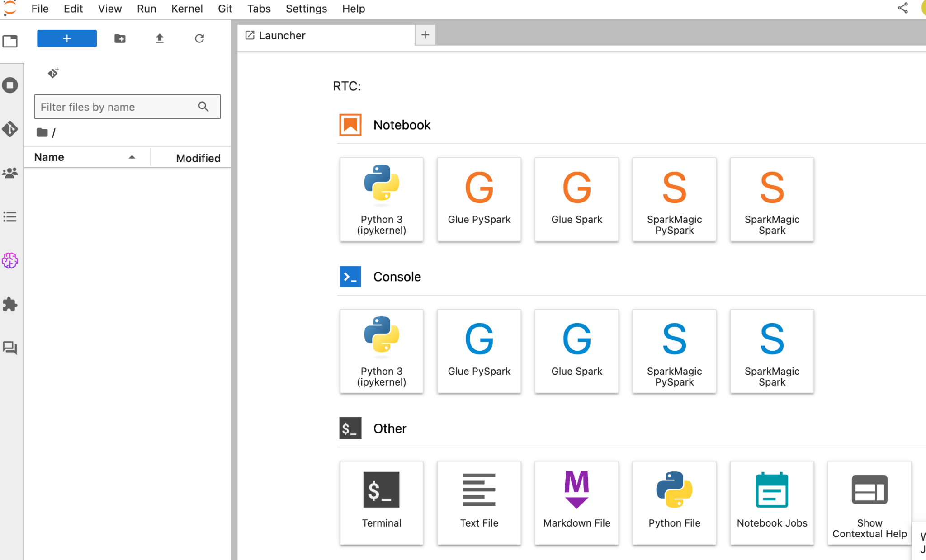
Task: Open a new Terminal
Action: point(381,503)
